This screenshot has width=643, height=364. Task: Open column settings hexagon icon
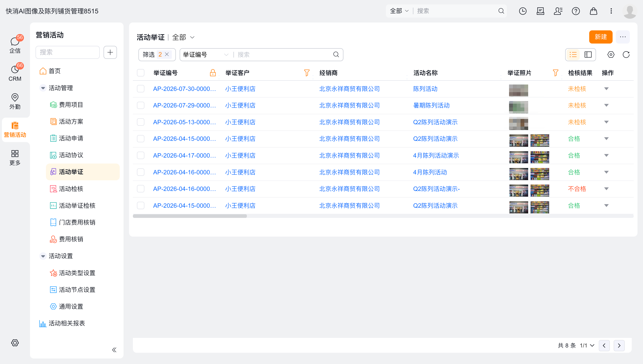coord(611,55)
